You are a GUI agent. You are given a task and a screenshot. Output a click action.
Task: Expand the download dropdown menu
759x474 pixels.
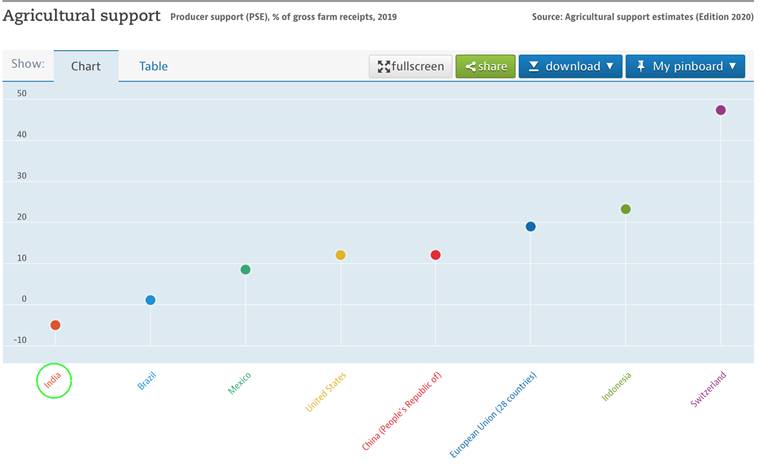click(x=570, y=66)
